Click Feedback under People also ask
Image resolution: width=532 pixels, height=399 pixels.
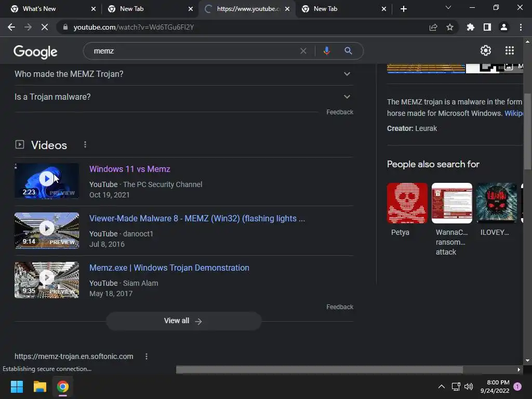[340, 112]
